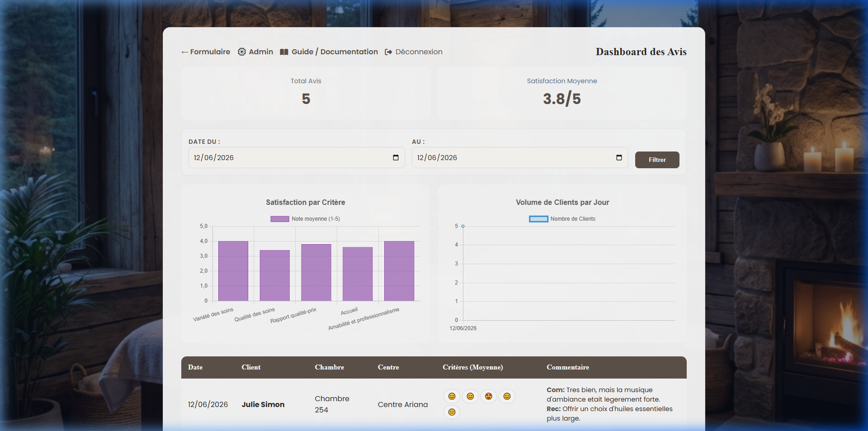Click the DATE DU input field
The image size is (868, 431).
coord(297,157)
